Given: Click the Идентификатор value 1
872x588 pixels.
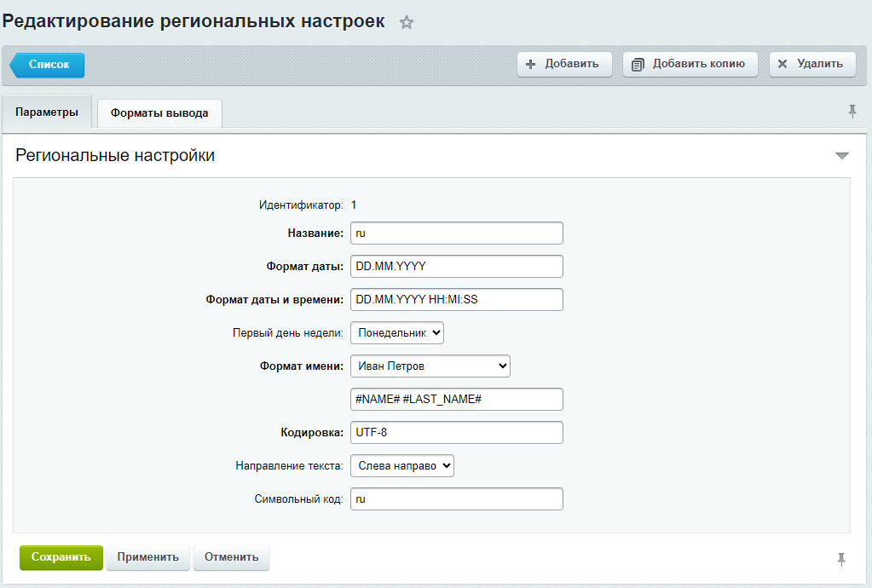Looking at the screenshot, I should coord(354,205).
